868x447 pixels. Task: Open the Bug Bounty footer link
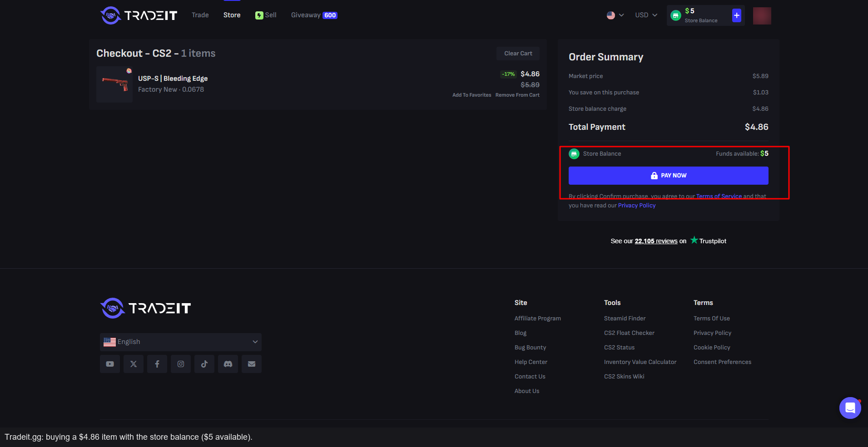pyautogui.click(x=530, y=348)
